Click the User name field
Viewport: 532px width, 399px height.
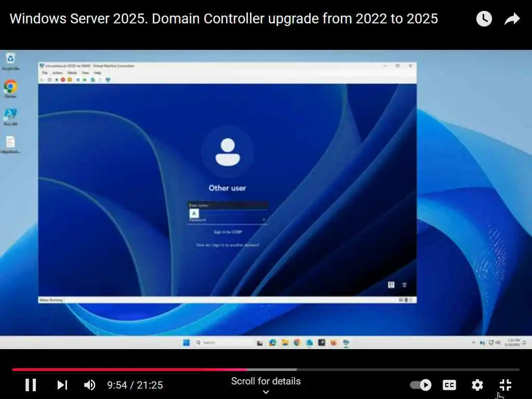[228, 205]
